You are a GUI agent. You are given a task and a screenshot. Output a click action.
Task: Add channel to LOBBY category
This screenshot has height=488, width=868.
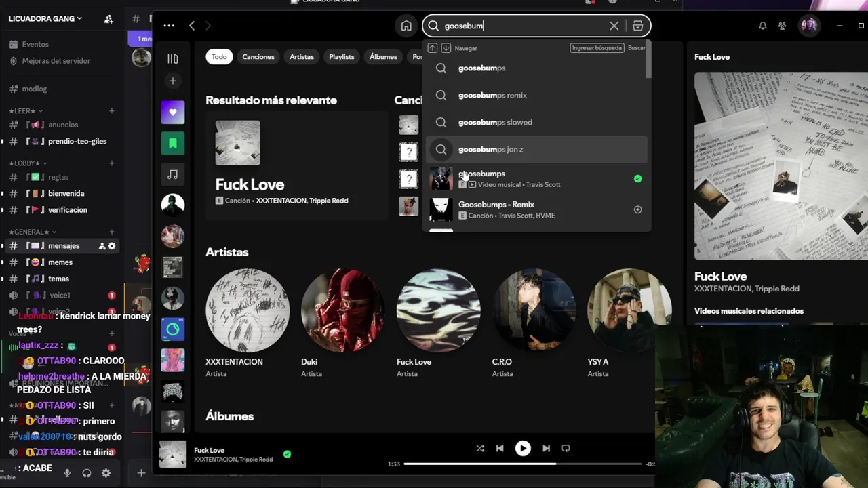pos(112,163)
